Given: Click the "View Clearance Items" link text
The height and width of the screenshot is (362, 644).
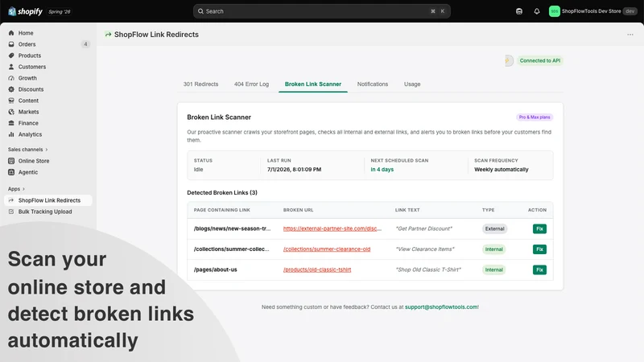Looking at the screenshot, I should (425, 249).
